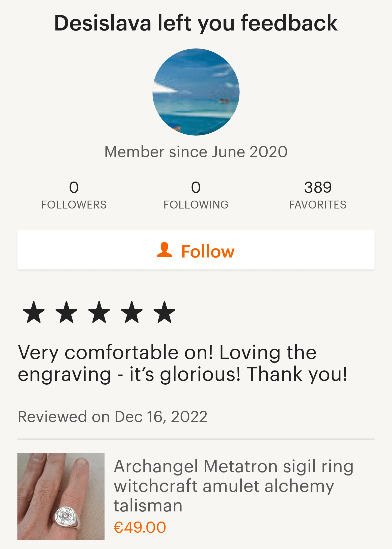Tap the FAVORITES label
This screenshot has width=392, height=549.
coord(318,205)
